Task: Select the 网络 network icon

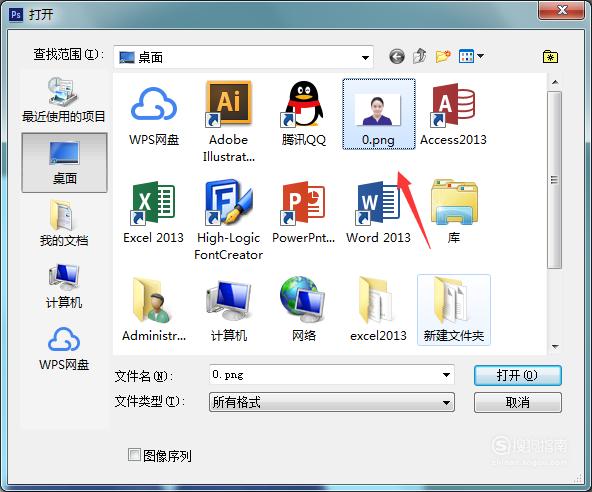Action: 303,300
